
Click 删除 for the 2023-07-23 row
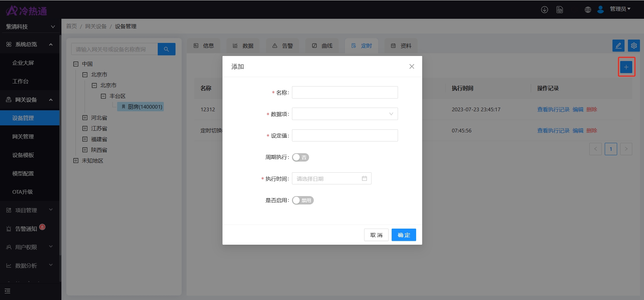[x=592, y=110]
